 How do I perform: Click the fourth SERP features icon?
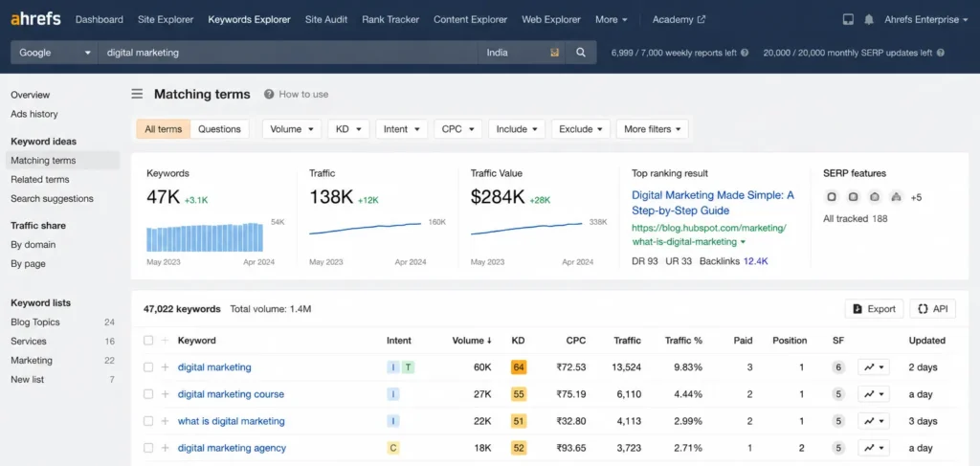tap(897, 197)
